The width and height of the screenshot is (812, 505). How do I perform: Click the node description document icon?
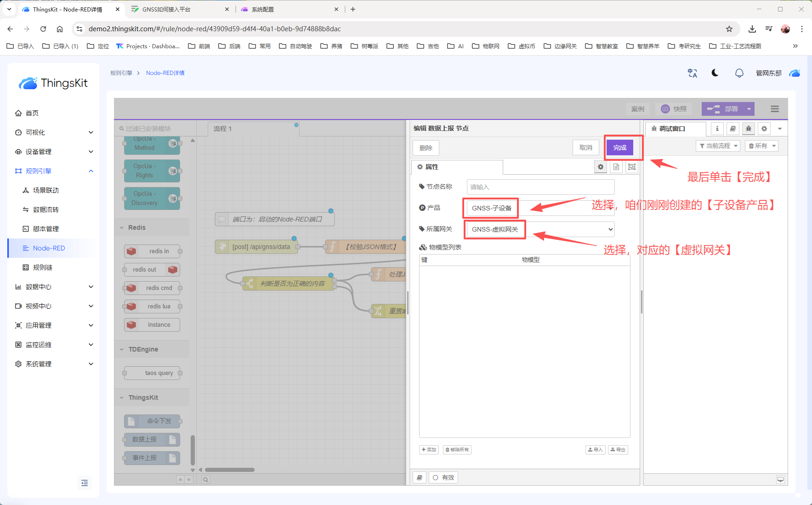[616, 167]
